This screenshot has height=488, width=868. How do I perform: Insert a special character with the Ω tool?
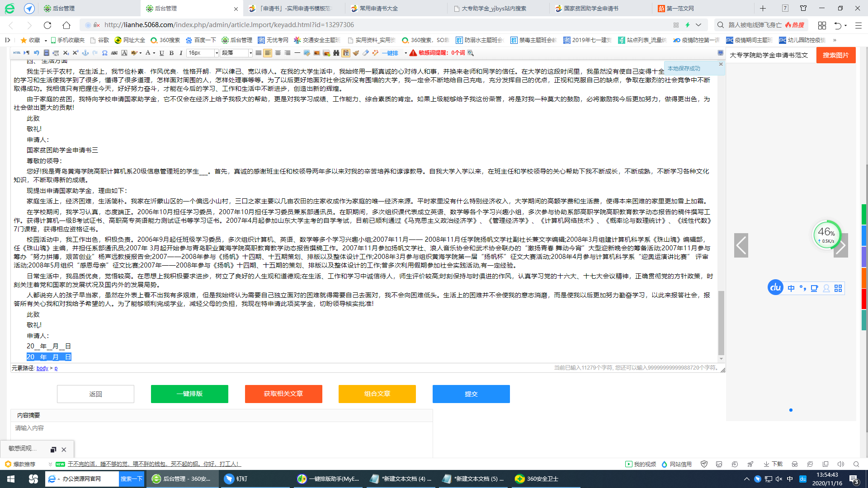pos(104,53)
